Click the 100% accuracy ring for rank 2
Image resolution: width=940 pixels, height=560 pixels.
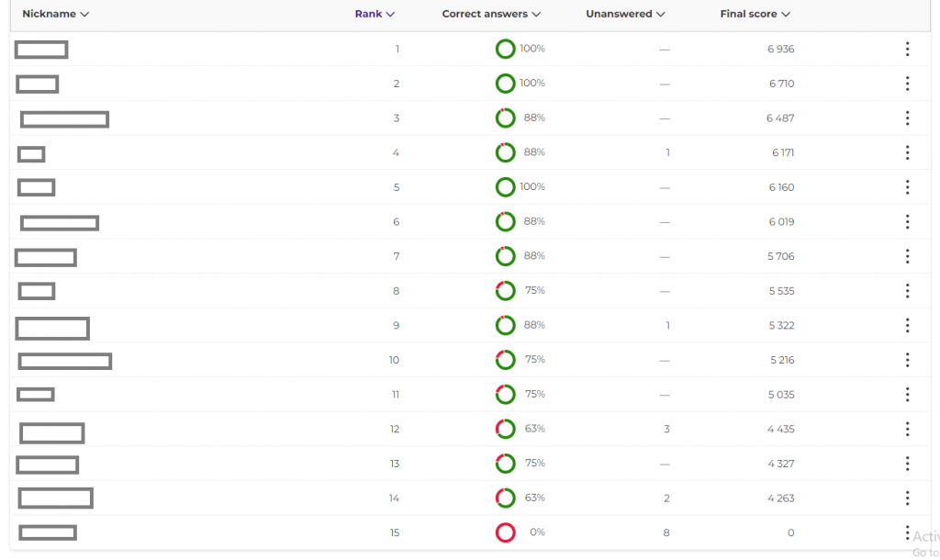point(505,84)
